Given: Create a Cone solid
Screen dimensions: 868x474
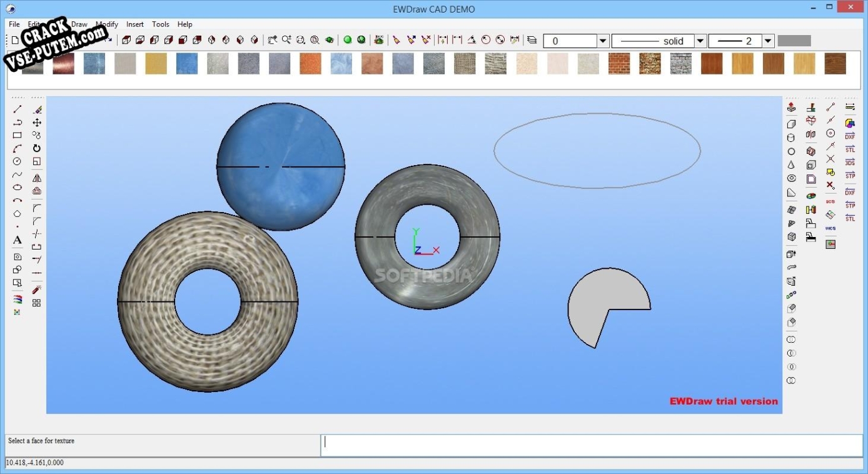Looking at the screenshot, I should [x=791, y=165].
